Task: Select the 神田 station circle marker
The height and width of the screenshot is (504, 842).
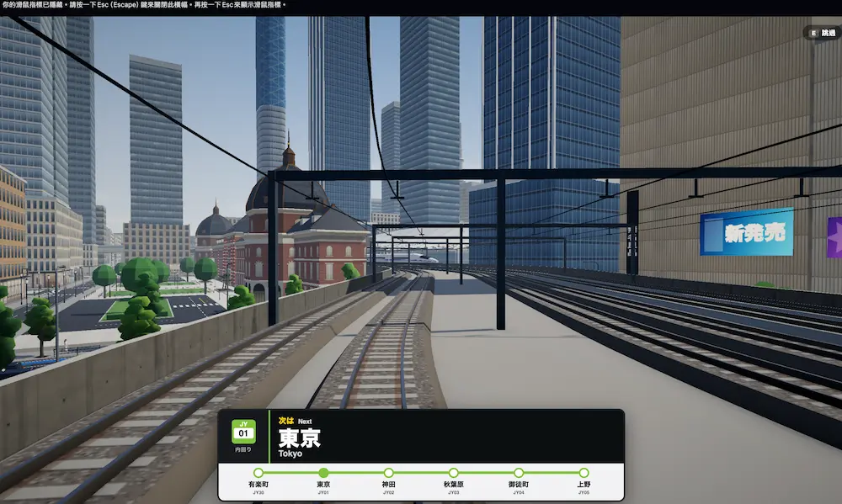Action: (388, 473)
